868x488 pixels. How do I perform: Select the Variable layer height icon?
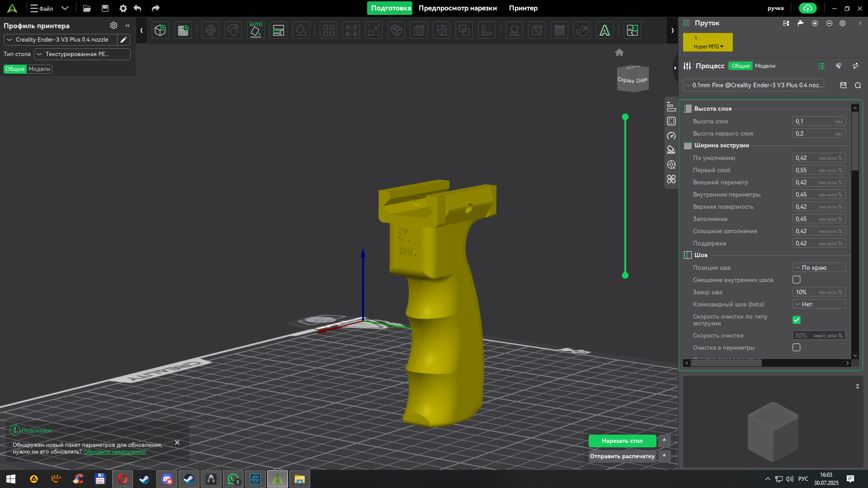(560, 30)
